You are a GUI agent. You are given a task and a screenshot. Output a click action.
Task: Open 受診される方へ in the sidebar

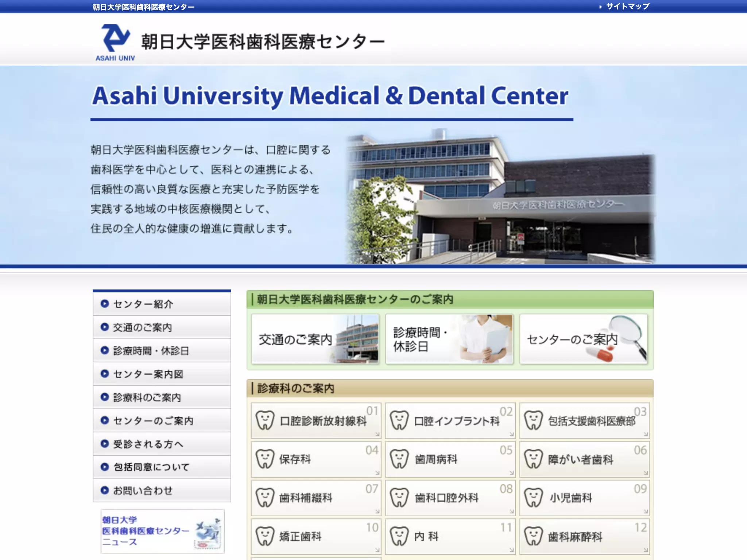162,444
